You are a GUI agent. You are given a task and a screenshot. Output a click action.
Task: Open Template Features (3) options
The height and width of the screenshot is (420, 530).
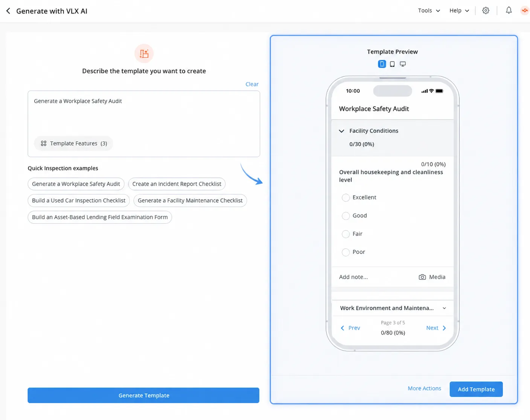tap(73, 143)
